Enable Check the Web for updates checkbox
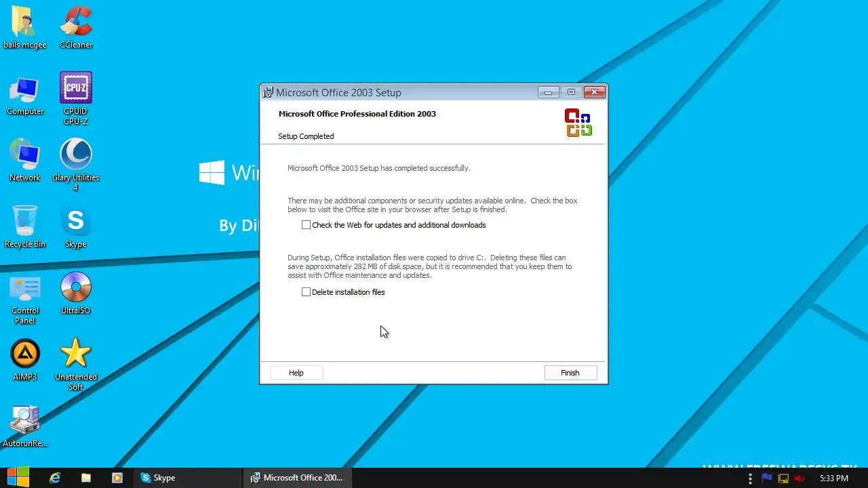This screenshot has width=868, height=488. [x=306, y=225]
